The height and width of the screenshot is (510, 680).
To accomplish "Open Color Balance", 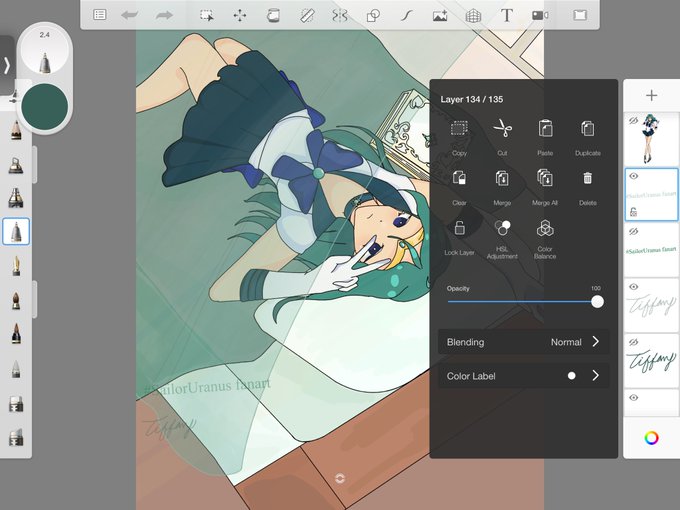I will tap(545, 239).
